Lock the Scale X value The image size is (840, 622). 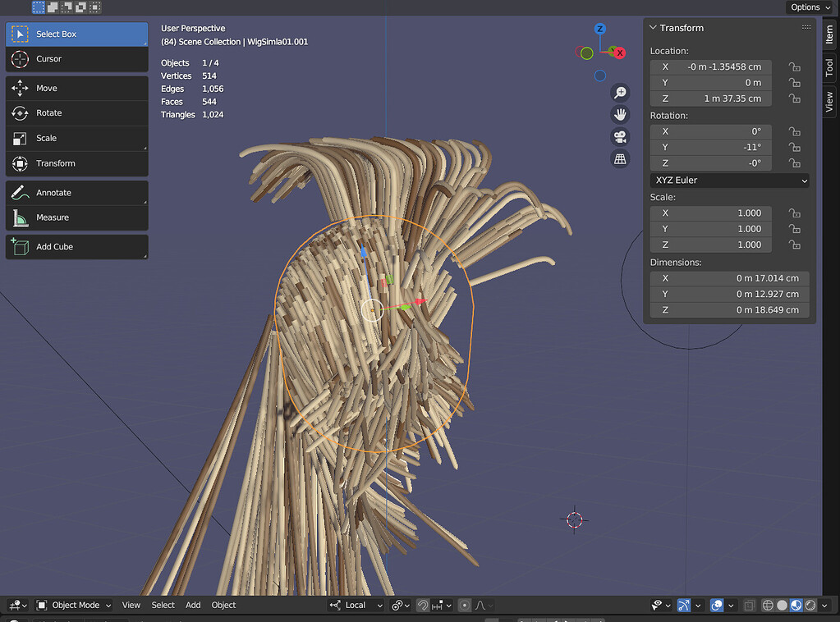pyautogui.click(x=795, y=213)
